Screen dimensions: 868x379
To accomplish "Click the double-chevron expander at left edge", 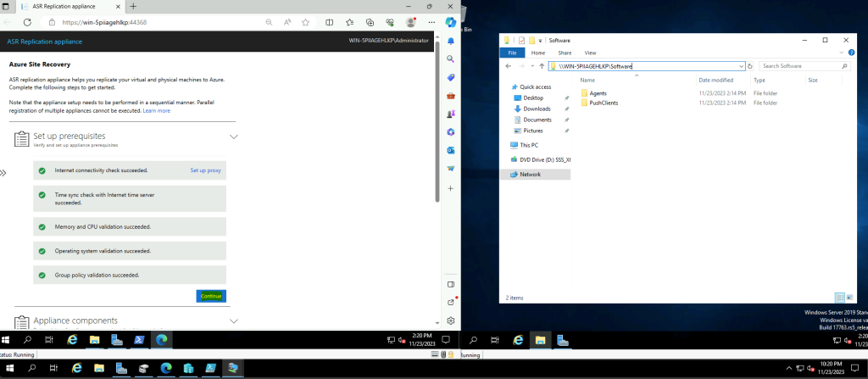I will pos(3,173).
